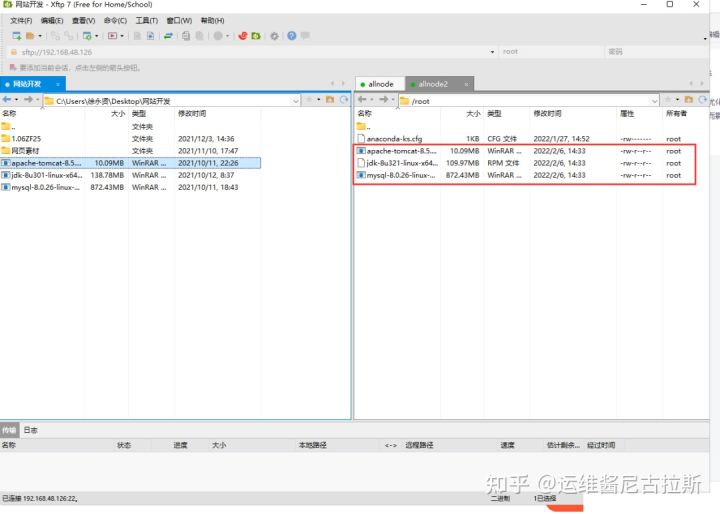Sort remote files by 修改时间 column header
Image resolution: width=720 pixels, height=514 pixels.
[547, 114]
